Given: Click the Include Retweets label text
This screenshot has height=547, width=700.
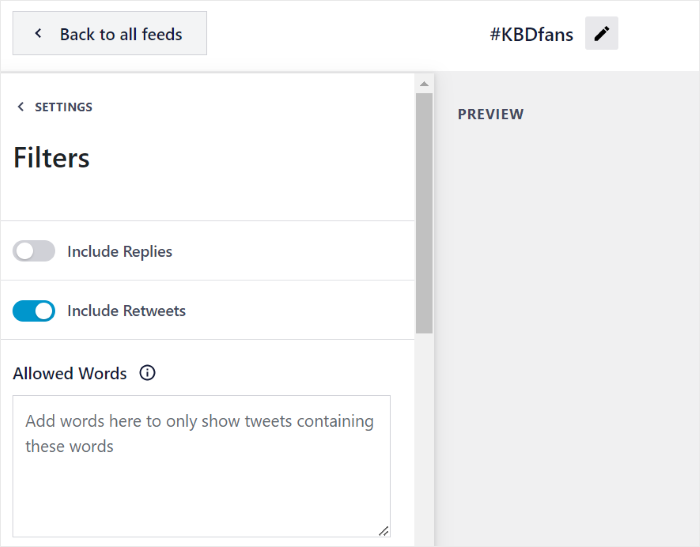Looking at the screenshot, I should coord(126,311).
